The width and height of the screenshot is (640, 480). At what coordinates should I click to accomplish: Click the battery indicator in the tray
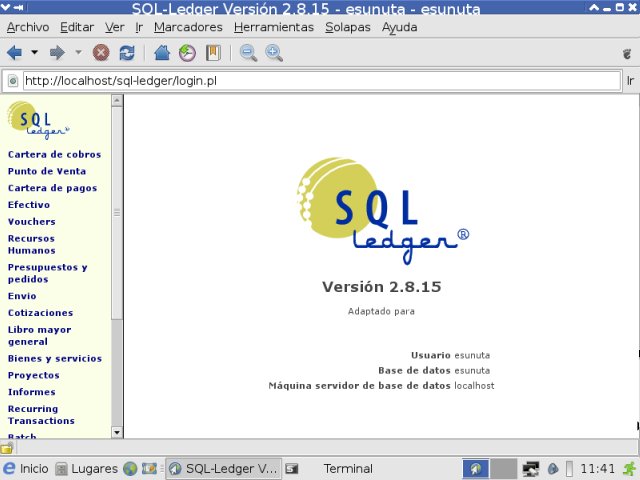[x=570, y=469]
